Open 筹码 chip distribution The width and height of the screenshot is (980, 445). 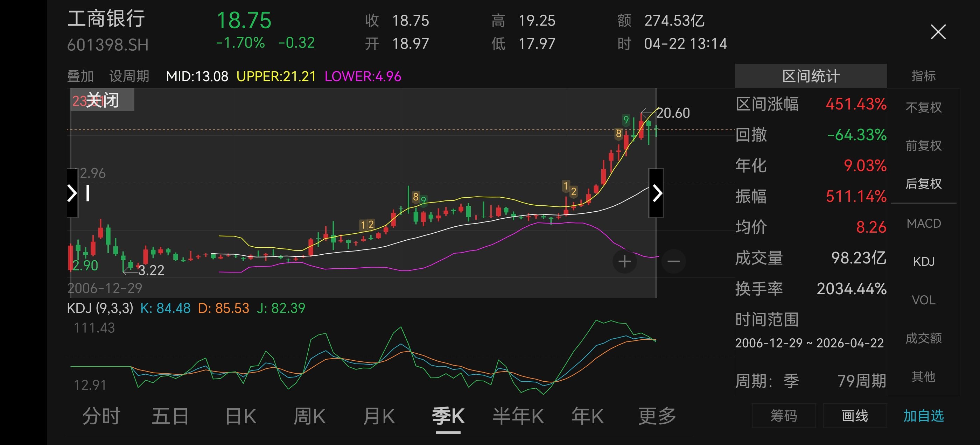pos(784,416)
